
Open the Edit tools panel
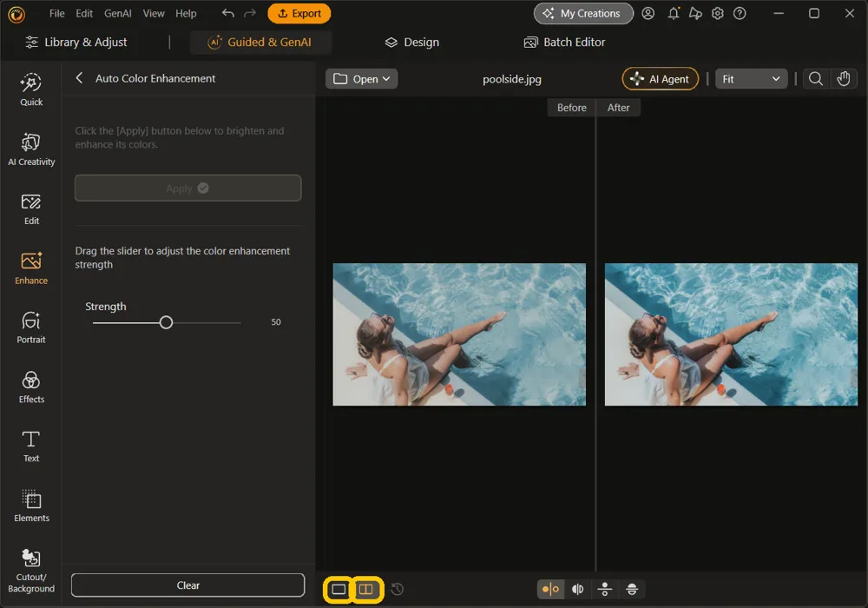tap(31, 209)
